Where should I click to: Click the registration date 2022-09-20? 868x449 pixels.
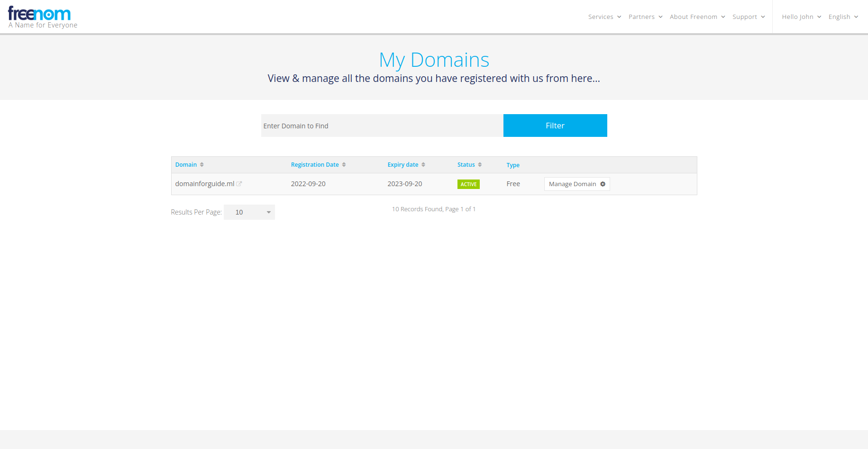pyautogui.click(x=308, y=184)
